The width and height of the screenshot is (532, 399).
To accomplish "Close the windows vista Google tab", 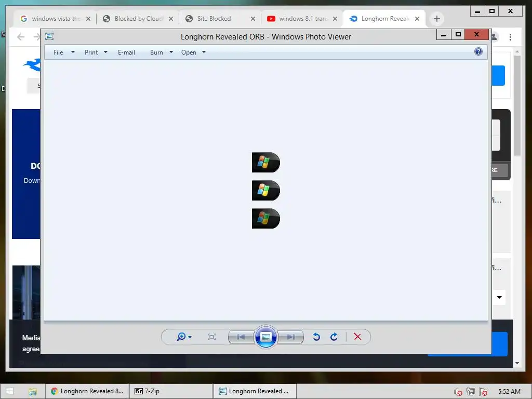I will 88,19.
